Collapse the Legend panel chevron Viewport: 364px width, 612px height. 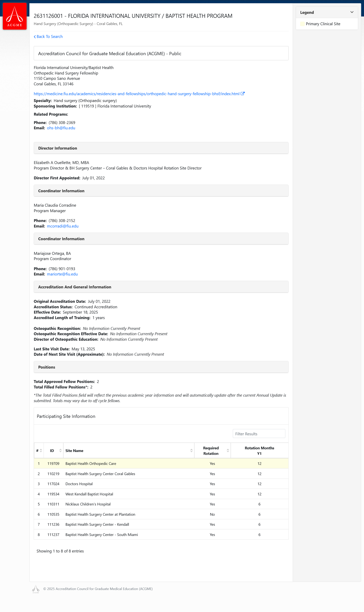pyautogui.click(x=352, y=12)
